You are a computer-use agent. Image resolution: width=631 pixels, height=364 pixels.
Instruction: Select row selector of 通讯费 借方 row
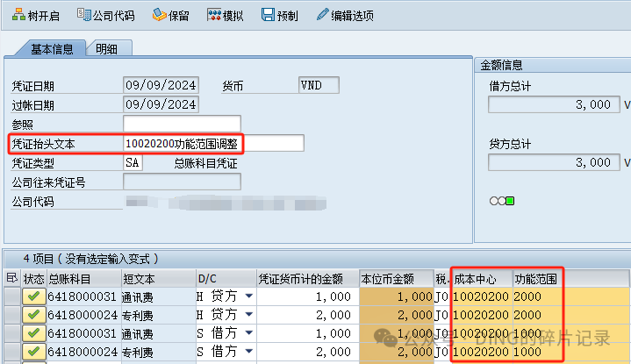[x=12, y=333]
